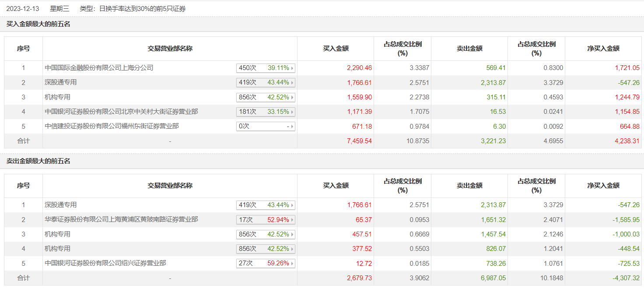Screen dimensions: 644x289
Task: Select 华泰证券上海黄浦区黄陂南路证券营业部
Action: (121, 219)
